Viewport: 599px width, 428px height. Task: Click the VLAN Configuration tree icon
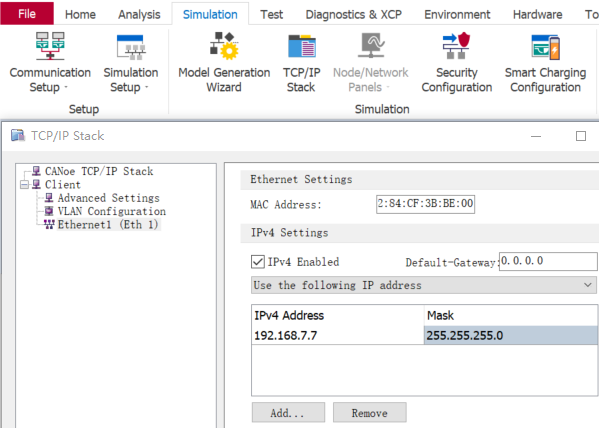tap(49, 211)
